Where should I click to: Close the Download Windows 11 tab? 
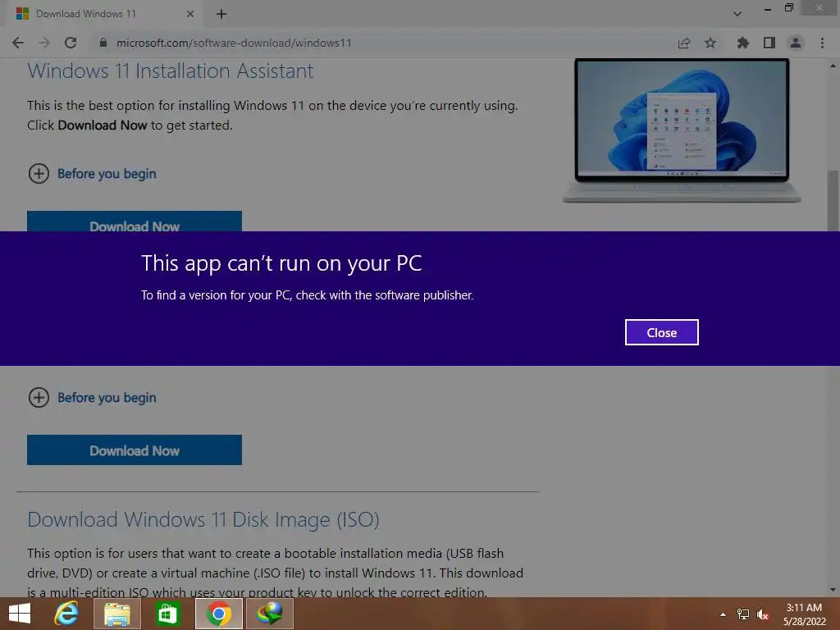pos(190,14)
